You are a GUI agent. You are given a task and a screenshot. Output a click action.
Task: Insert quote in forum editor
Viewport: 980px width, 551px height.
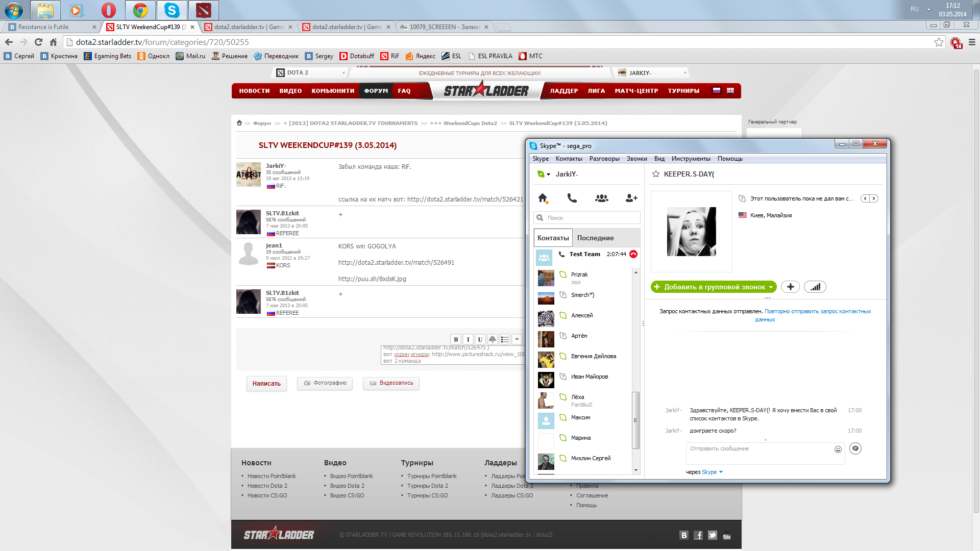tap(517, 339)
